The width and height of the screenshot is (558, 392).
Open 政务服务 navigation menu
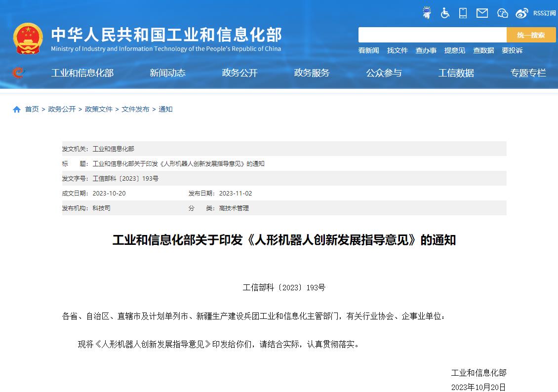pos(312,73)
